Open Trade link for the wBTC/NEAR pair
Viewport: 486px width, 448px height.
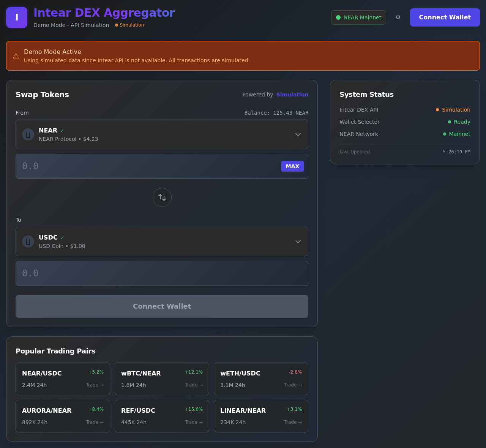point(194,385)
